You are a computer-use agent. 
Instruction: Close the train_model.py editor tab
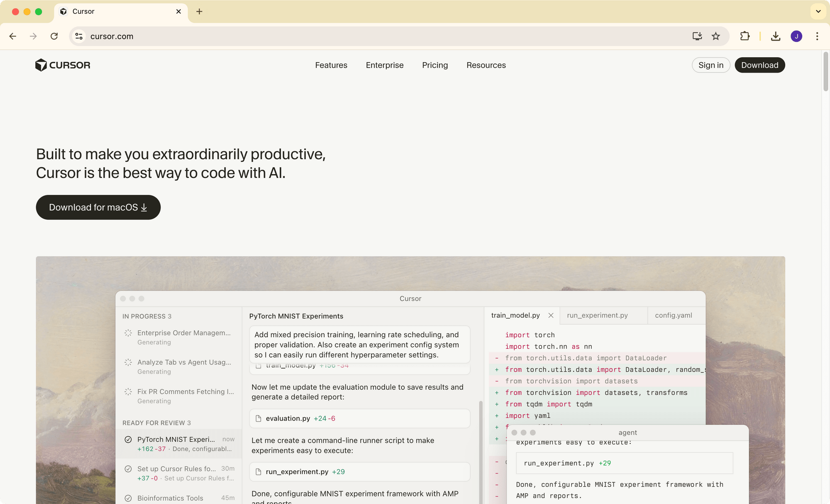(551, 315)
